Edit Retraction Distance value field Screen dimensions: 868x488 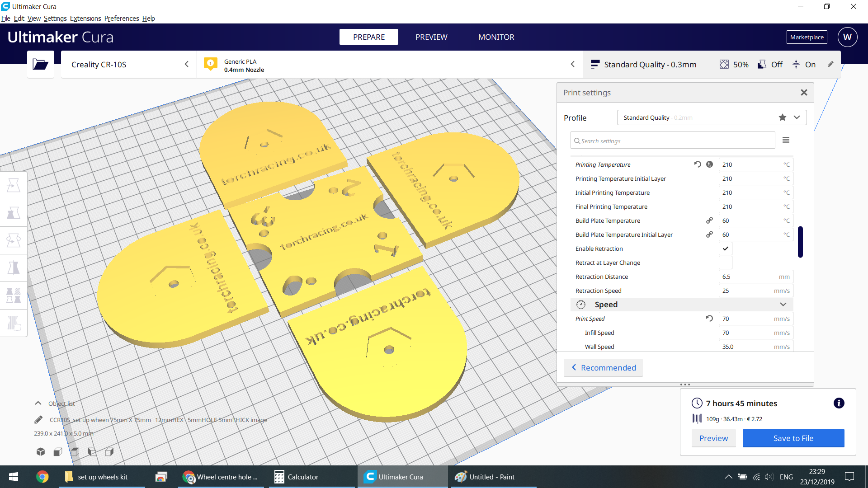755,277
